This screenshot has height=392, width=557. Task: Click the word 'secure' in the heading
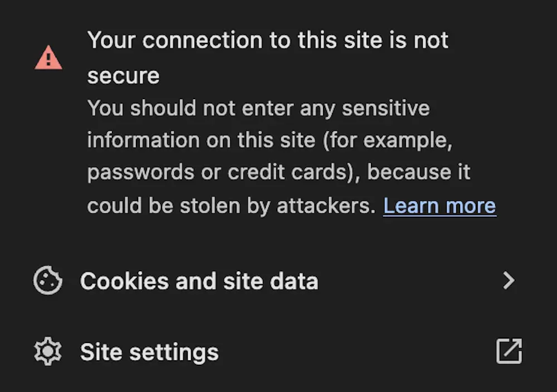coord(124,76)
